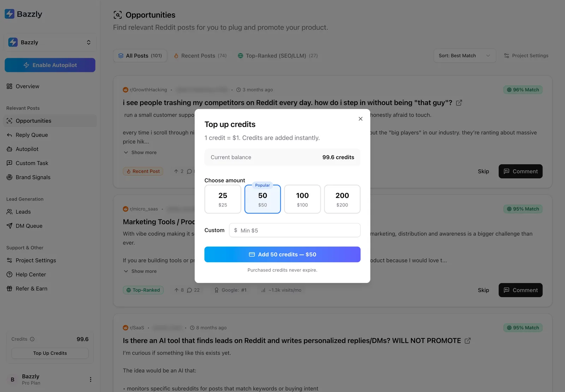Click Add 50 credits — $50 button
This screenshot has height=392, width=565.
[282, 254]
